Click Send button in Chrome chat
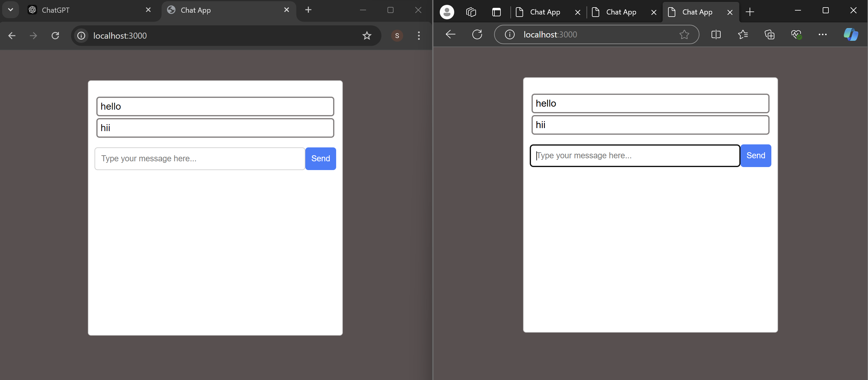The width and height of the screenshot is (868, 380). 320,158
